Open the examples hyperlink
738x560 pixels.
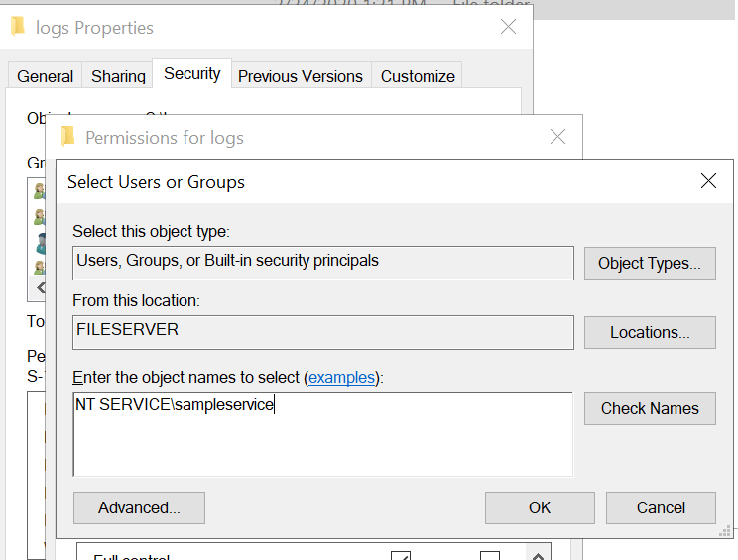(x=342, y=377)
